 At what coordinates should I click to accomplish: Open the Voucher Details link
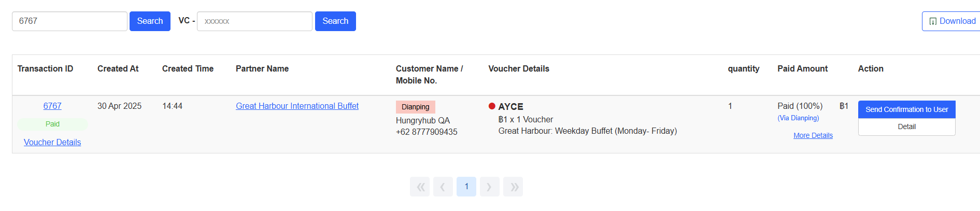pyautogui.click(x=52, y=142)
